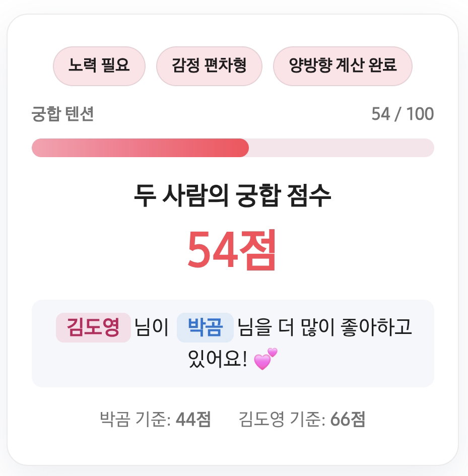The height and width of the screenshot is (476, 468).
Task: Click the bold 66점 value
Action: (x=348, y=420)
